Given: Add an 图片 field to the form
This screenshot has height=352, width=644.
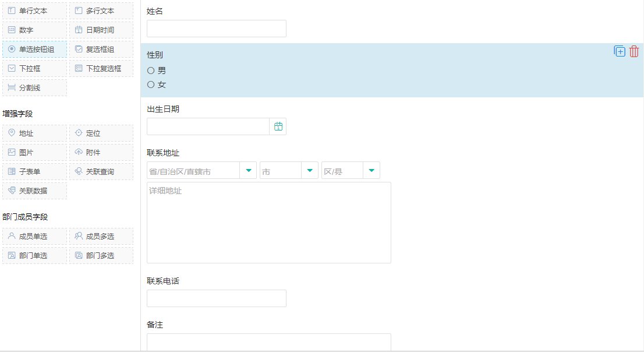Looking at the screenshot, I should point(34,152).
